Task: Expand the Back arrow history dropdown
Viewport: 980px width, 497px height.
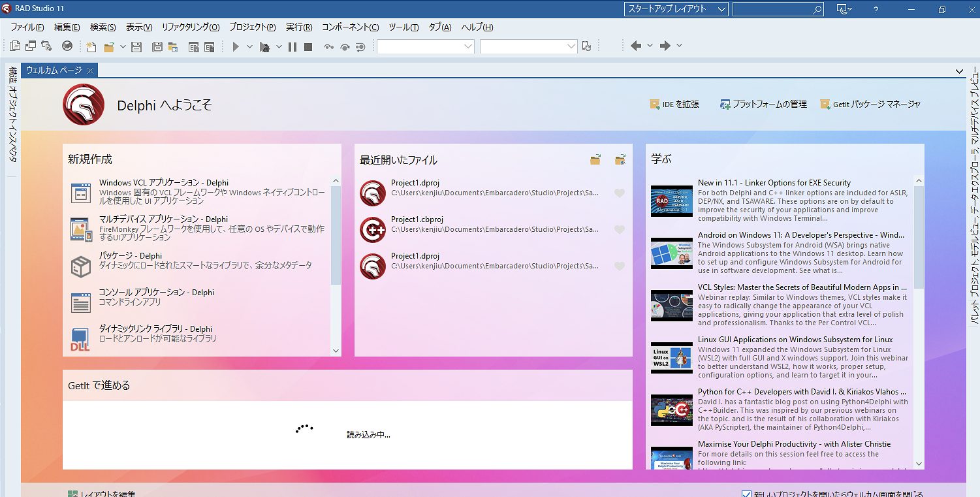Action: [650, 46]
